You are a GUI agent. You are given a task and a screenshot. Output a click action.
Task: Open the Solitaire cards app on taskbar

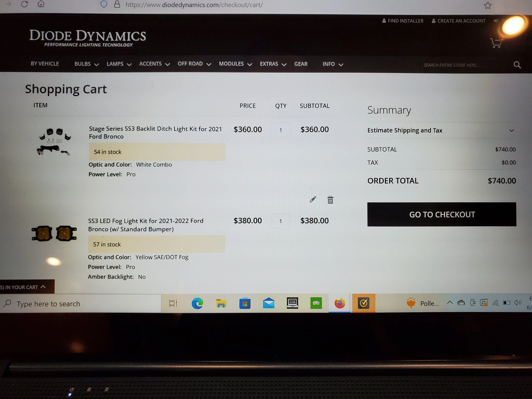[x=316, y=303]
